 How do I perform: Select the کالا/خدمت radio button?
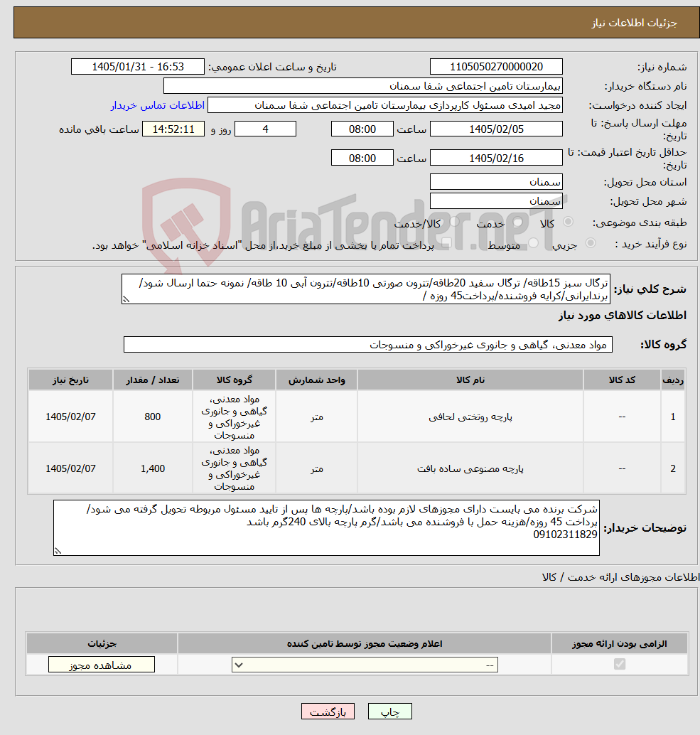tap(454, 221)
